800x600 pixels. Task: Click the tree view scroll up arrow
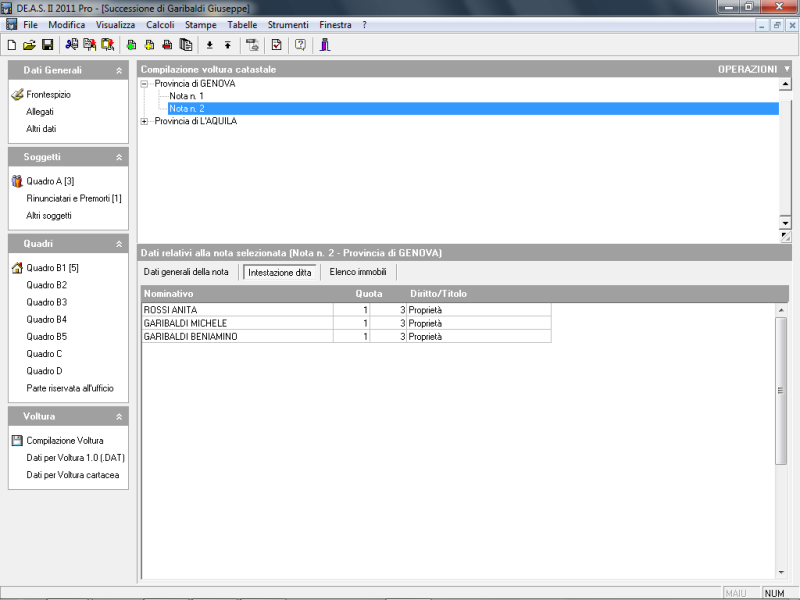tap(785, 84)
